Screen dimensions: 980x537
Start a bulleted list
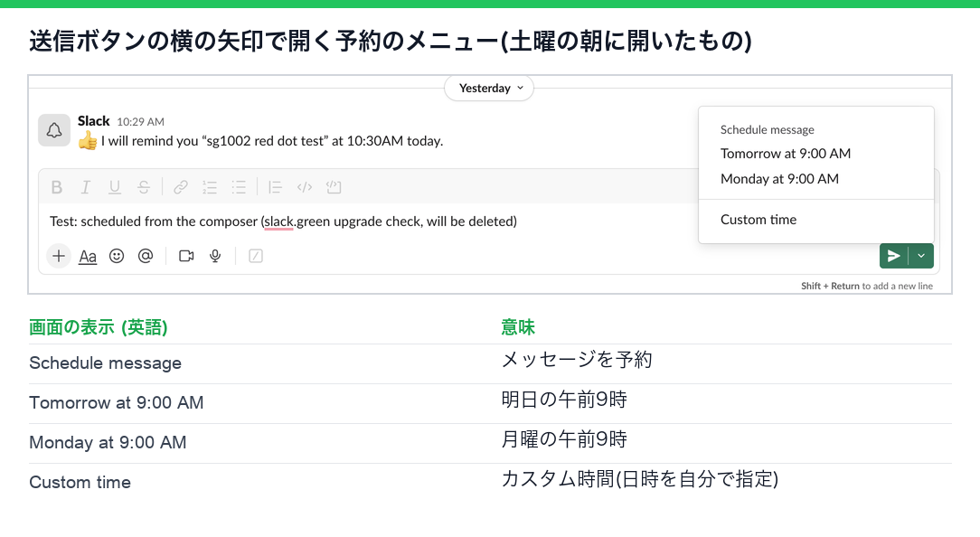(239, 187)
